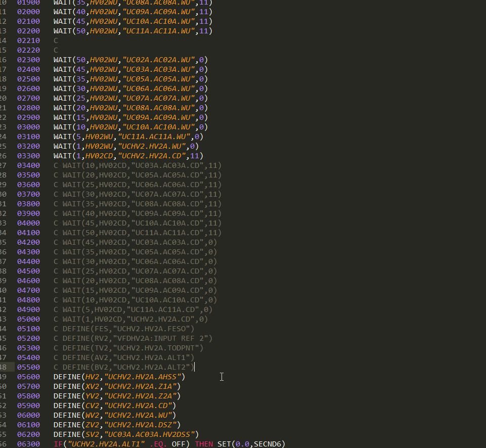
Task: Click the line label 05000
Action: coord(28,319)
